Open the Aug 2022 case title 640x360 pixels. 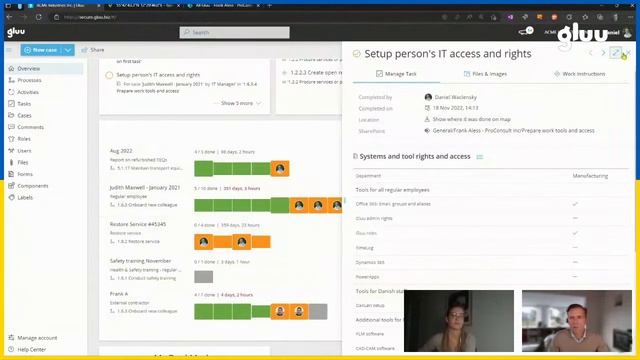[x=121, y=151]
